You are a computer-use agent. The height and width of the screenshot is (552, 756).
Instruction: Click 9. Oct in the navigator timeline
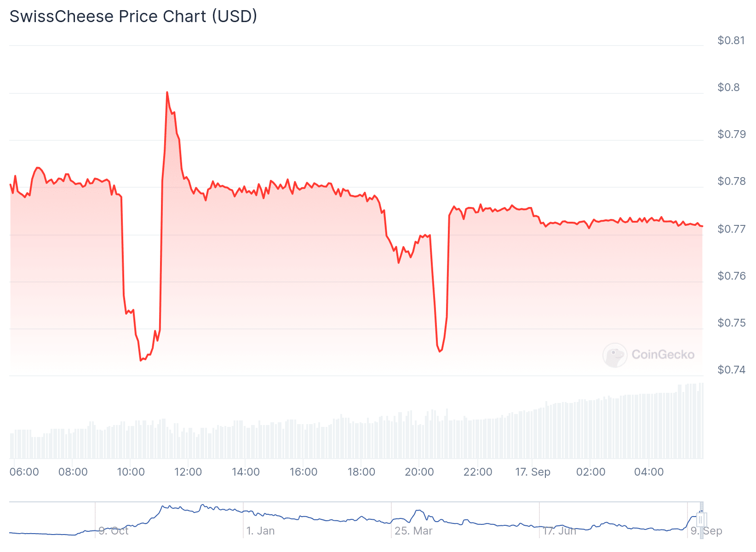point(113,531)
